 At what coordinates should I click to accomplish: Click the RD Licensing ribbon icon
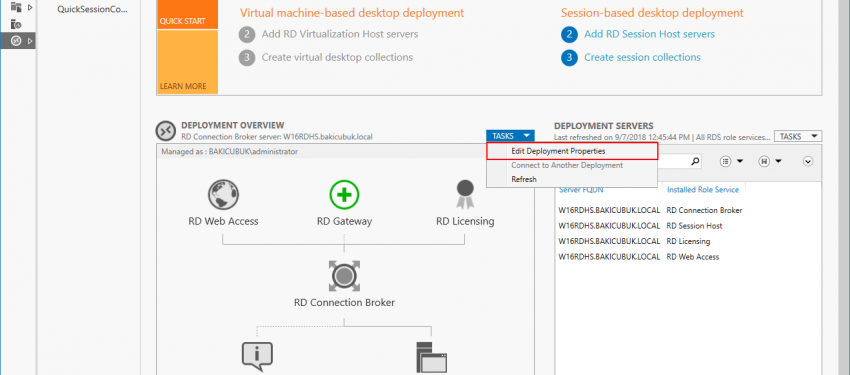pyautogui.click(x=465, y=195)
